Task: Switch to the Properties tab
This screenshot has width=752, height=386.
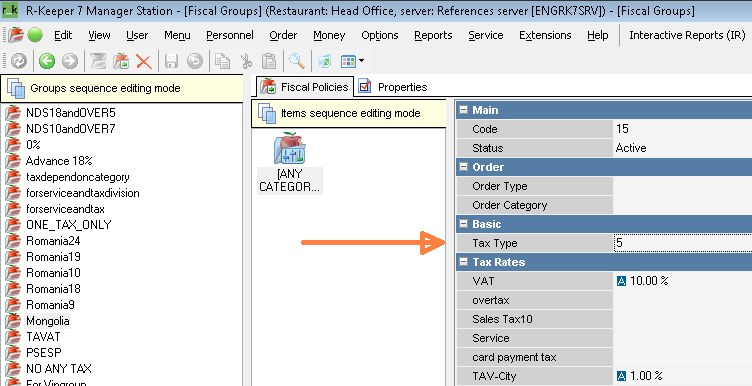Action: point(393,87)
